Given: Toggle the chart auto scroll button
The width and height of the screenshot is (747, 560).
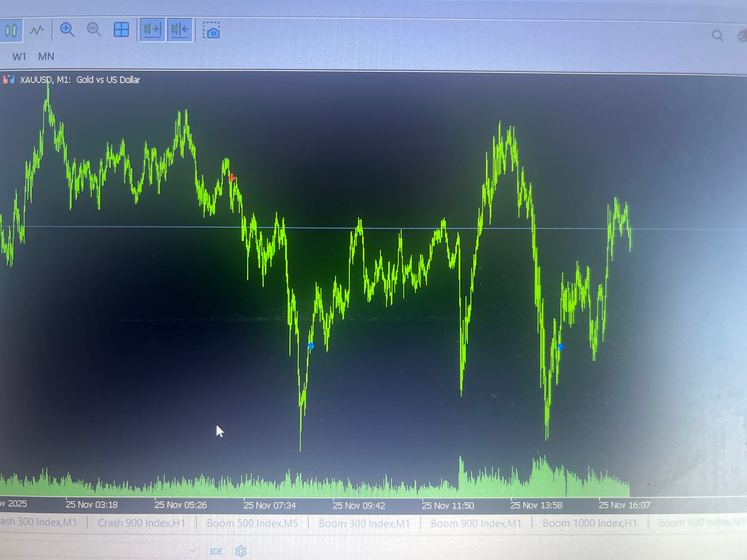Looking at the screenshot, I should 151,29.
